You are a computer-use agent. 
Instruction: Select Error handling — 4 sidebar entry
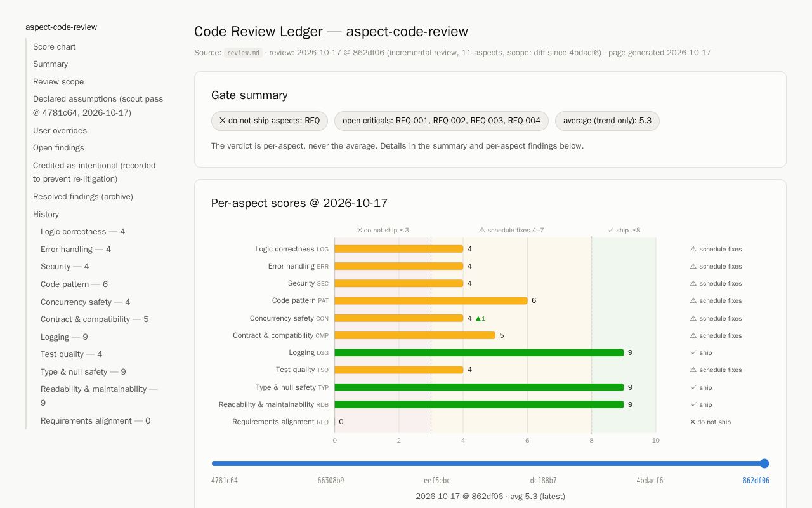75,250
